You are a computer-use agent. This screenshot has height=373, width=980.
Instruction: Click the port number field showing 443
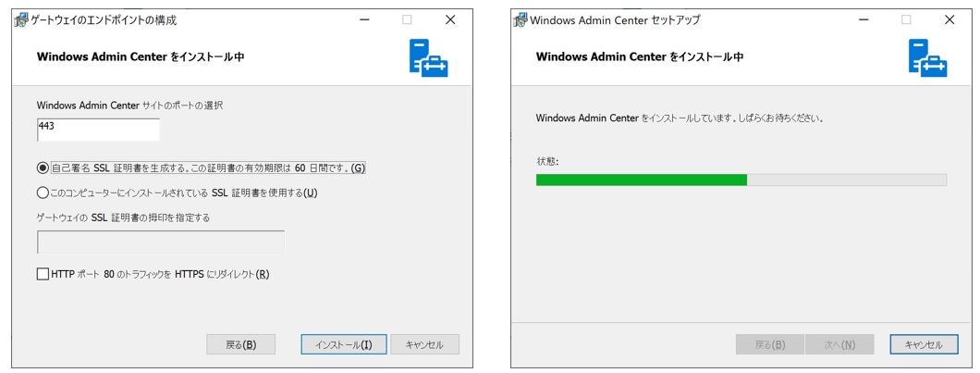click(x=98, y=129)
